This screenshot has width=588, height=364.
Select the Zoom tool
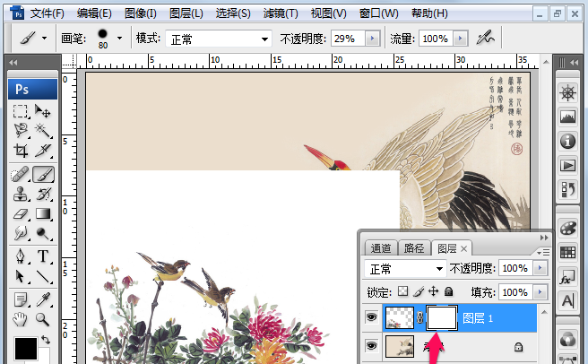point(43,319)
